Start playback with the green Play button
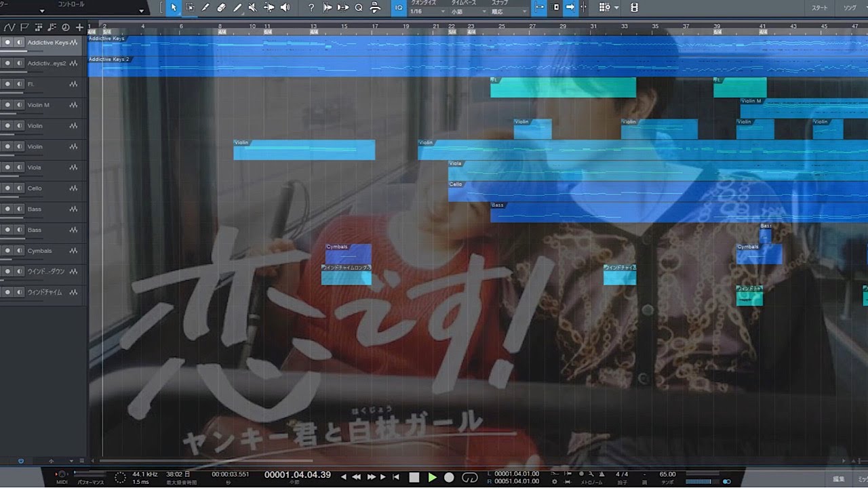Screen dimensions: 868x488 pyautogui.click(x=432, y=477)
